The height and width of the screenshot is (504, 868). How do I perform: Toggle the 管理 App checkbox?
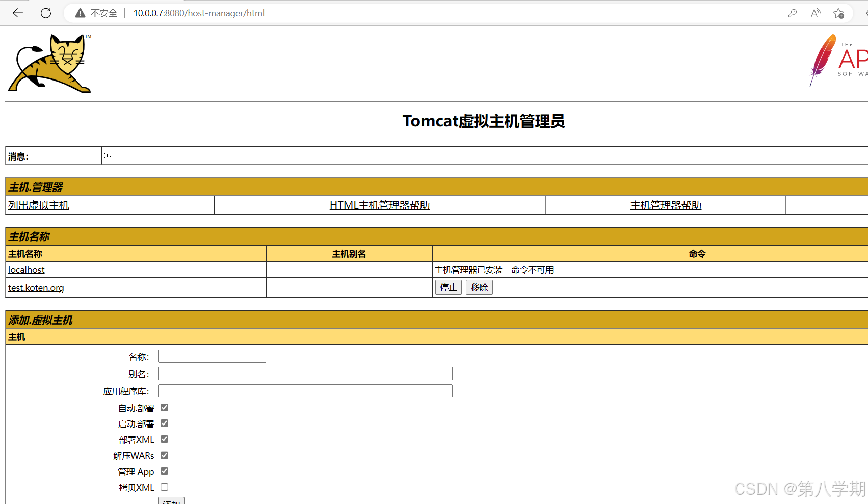click(165, 471)
